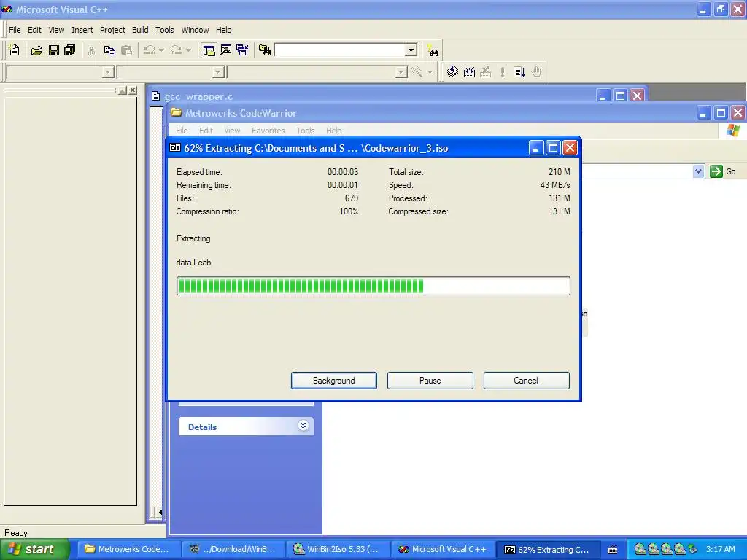Click the Cut scissors icon
This screenshot has width=747, height=560.
(91, 50)
